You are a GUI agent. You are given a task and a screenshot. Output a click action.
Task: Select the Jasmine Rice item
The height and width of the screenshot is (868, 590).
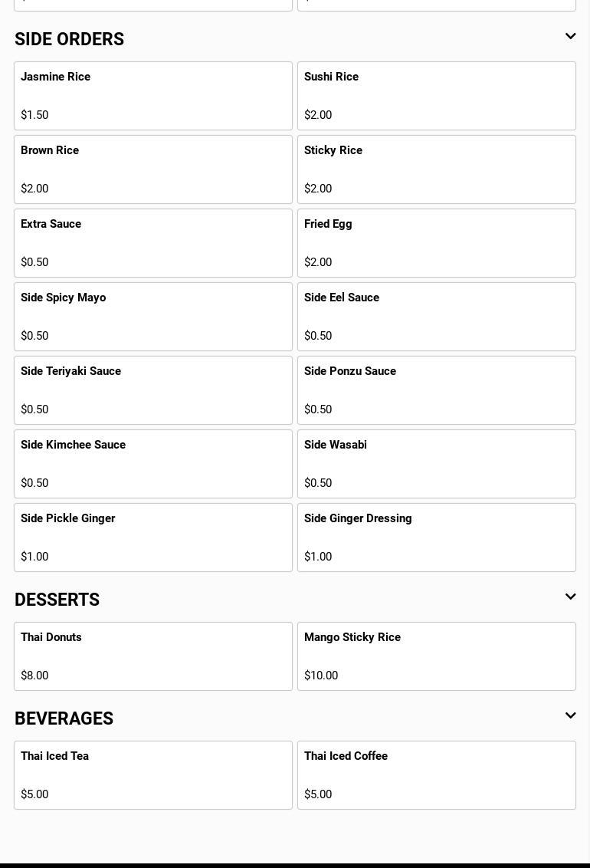click(x=153, y=96)
